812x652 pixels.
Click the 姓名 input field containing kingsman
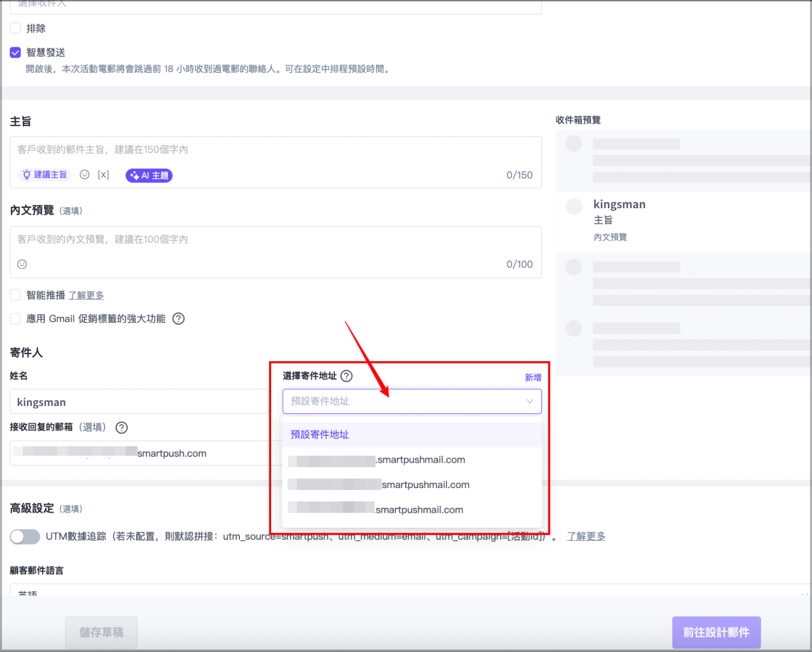139,402
